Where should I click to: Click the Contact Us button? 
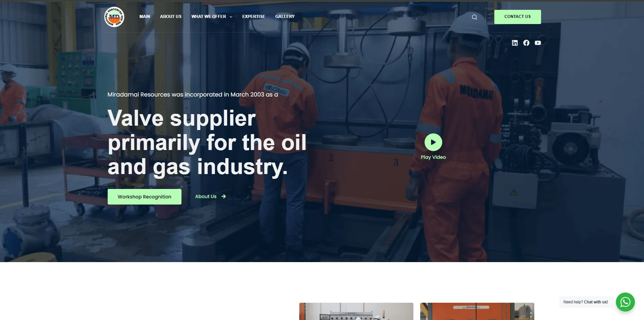(x=517, y=17)
